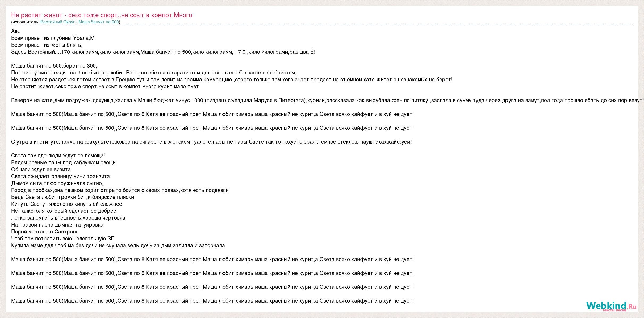Select 'Нет алкоголя который сделает ее добрее'
The height and width of the screenshot is (318, 644).
[64, 211]
